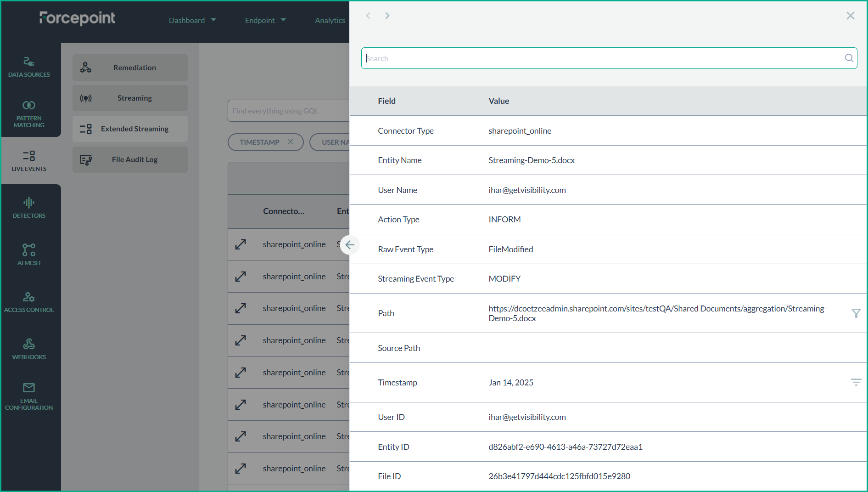Open AI Mesh section
This screenshot has width=868, height=492.
coord(29,254)
